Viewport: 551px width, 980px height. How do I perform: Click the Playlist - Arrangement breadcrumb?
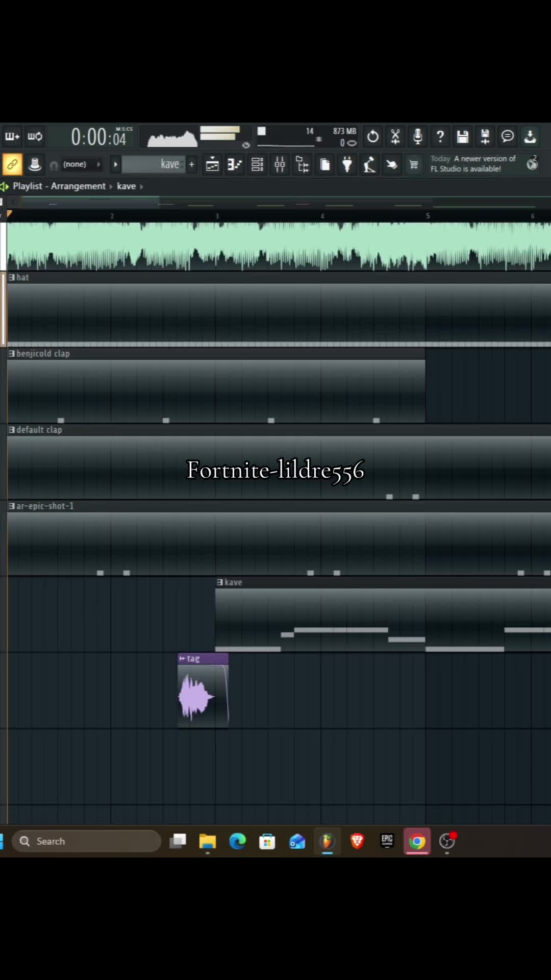click(x=59, y=186)
